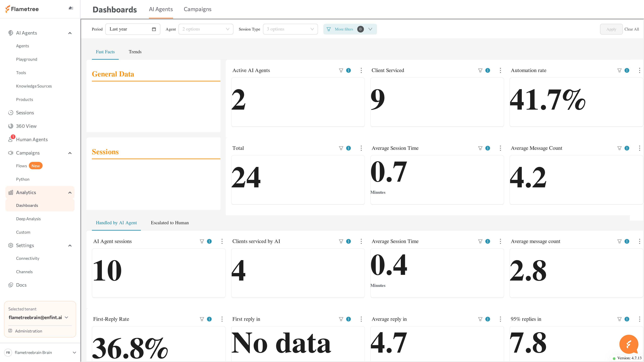Click the Human Agents icon with notification badge
Viewport: 644px width, 362px height.
11,139
